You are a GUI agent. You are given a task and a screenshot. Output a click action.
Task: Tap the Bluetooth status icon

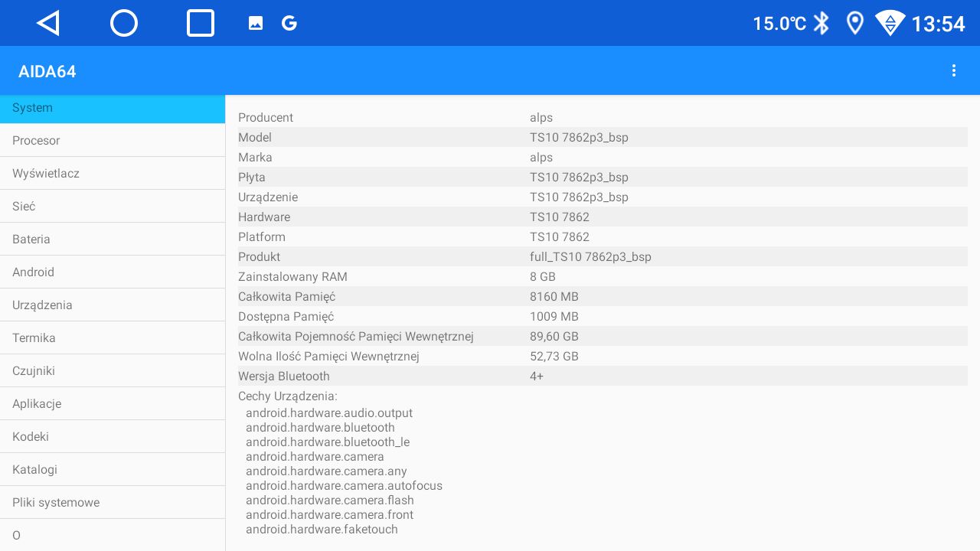click(x=822, y=23)
